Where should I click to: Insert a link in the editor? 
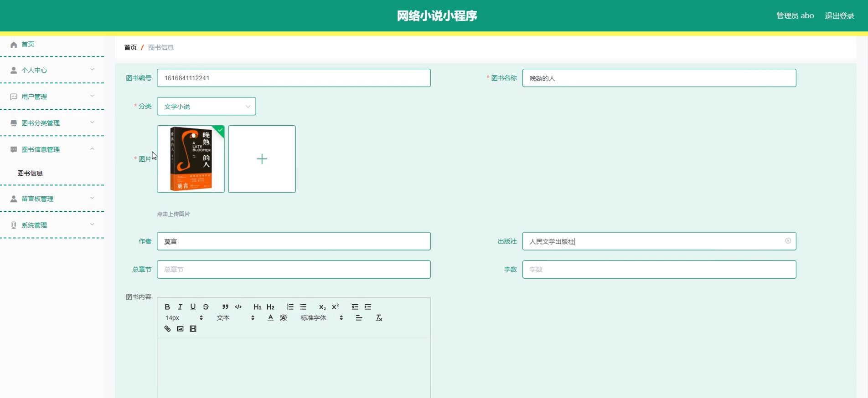pos(167,329)
